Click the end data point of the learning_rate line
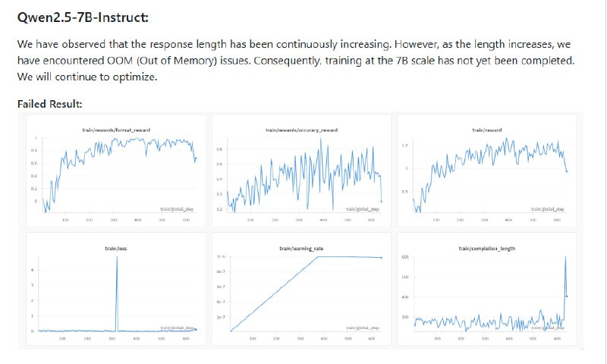 pyautogui.click(x=381, y=258)
